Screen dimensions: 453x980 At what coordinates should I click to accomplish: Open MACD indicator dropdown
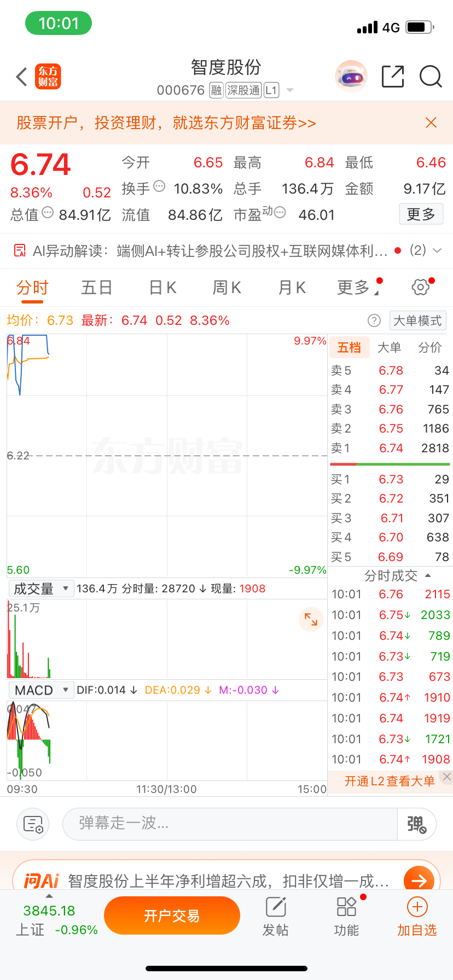click(41, 690)
